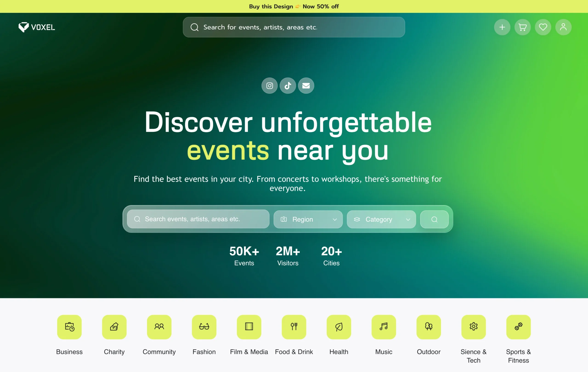The image size is (588, 372).
Task: Open the Business category
Action: pos(69,327)
